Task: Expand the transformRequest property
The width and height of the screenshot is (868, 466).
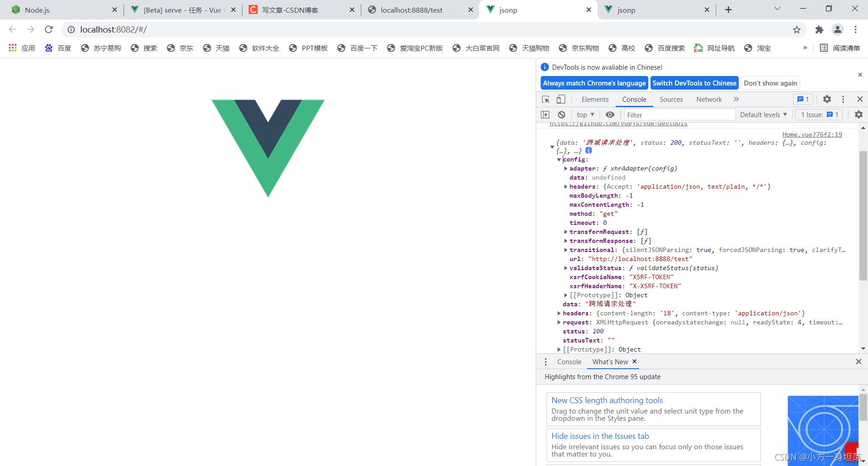Action: point(566,232)
